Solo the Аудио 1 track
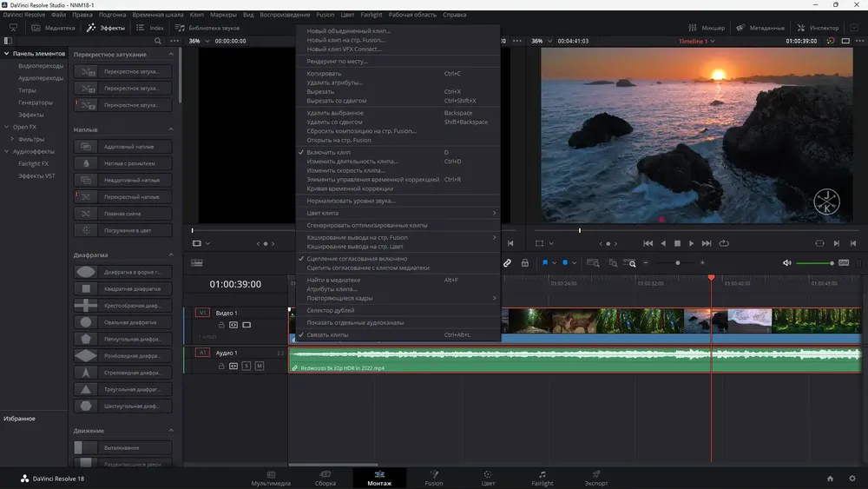This screenshot has width=868, height=489. (247, 367)
